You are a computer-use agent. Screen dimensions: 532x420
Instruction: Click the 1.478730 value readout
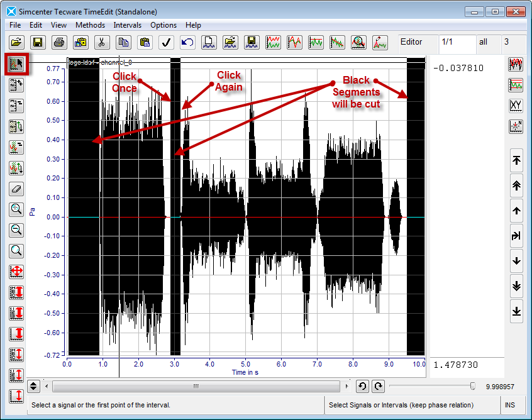[x=456, y=365]
